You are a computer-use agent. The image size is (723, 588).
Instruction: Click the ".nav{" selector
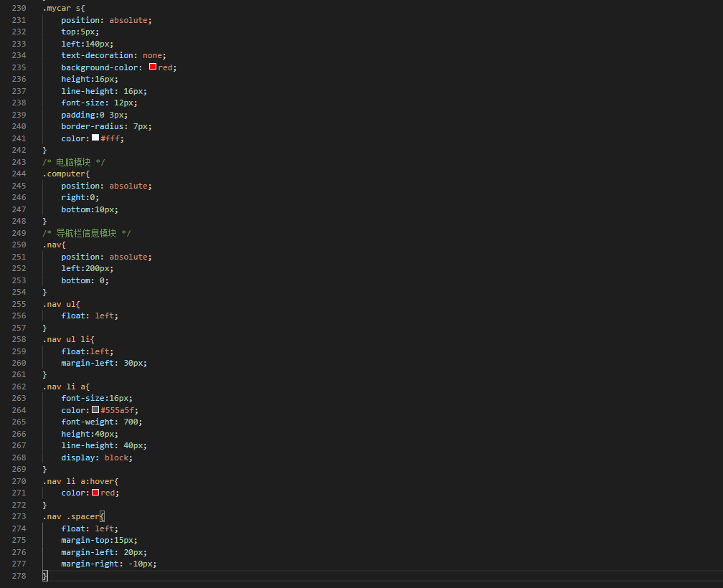[54, 245]
